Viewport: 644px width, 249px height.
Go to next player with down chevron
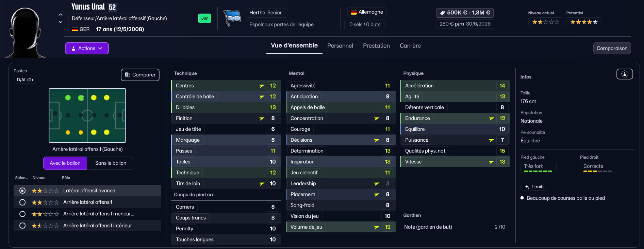point(61,22)
